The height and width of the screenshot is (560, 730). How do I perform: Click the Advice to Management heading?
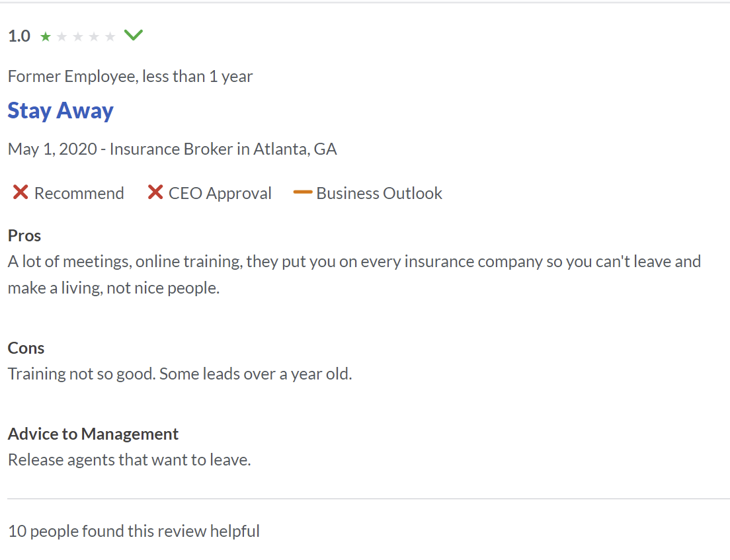[x=93, y=434]
